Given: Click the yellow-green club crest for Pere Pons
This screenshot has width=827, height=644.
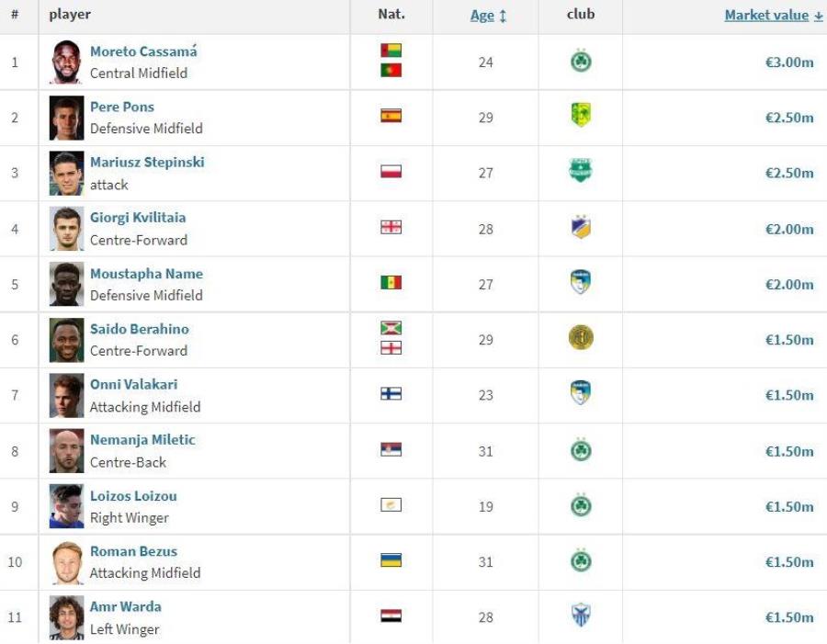Looking at the screenshot, I should click(581, 115).
